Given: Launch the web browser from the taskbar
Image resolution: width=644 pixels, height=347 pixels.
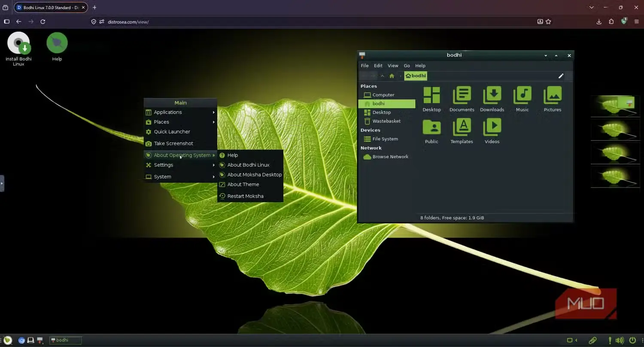Looking at the screenshot, I should [x=21, y=341].
